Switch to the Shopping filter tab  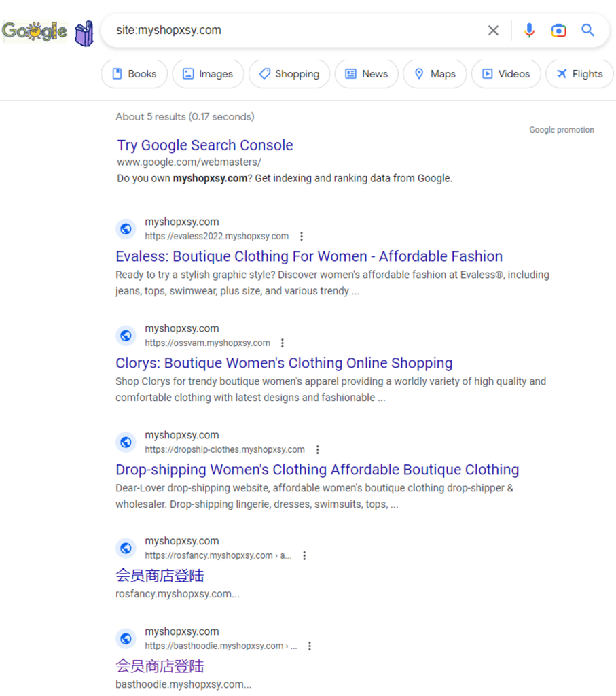click(x=289, y=73)
